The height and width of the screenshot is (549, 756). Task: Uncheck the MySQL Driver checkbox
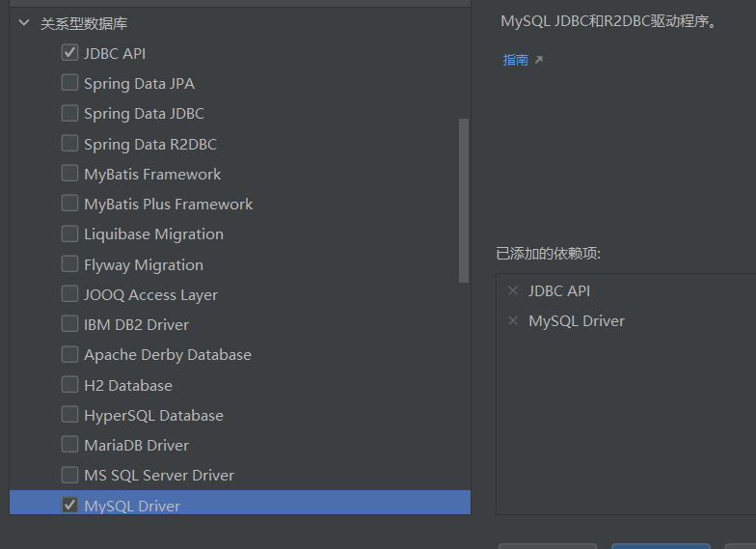pos(69,505)
